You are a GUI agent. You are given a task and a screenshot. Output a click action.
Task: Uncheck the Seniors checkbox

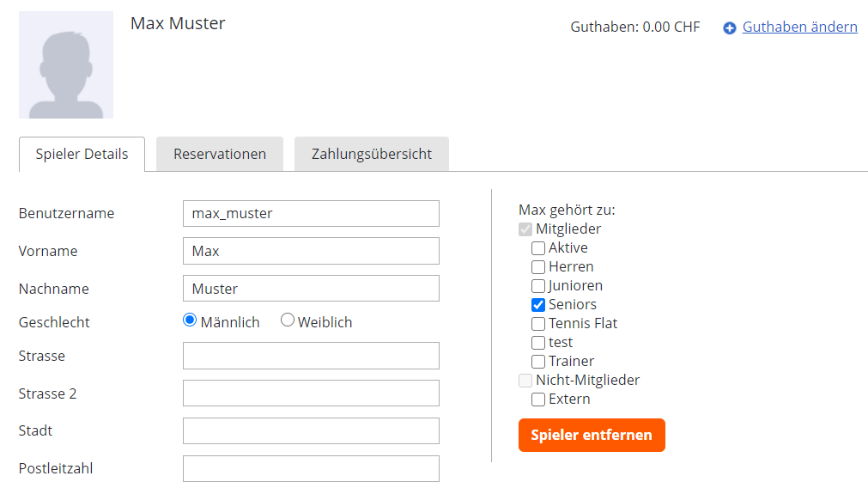click(538, 305)
